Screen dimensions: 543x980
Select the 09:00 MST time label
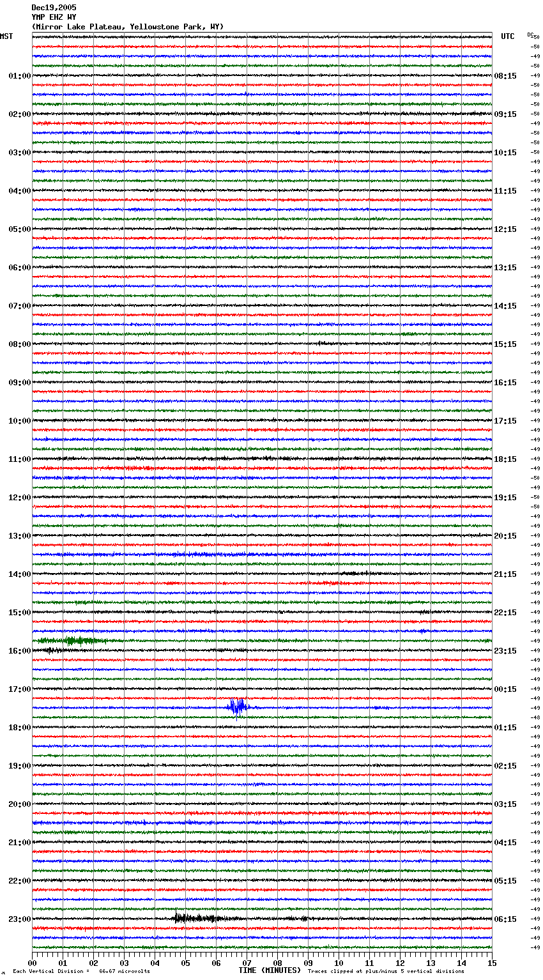point(20,383)
